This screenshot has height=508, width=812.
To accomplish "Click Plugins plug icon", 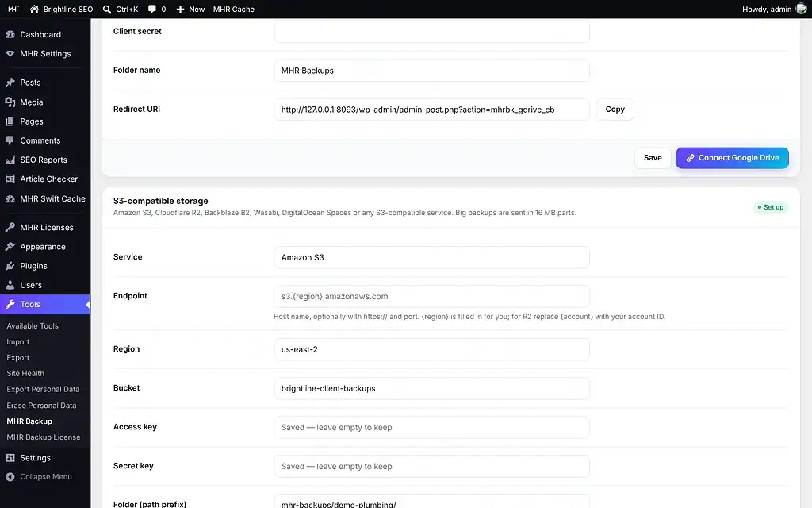I will pyautogui.click(x=10, y=266).
